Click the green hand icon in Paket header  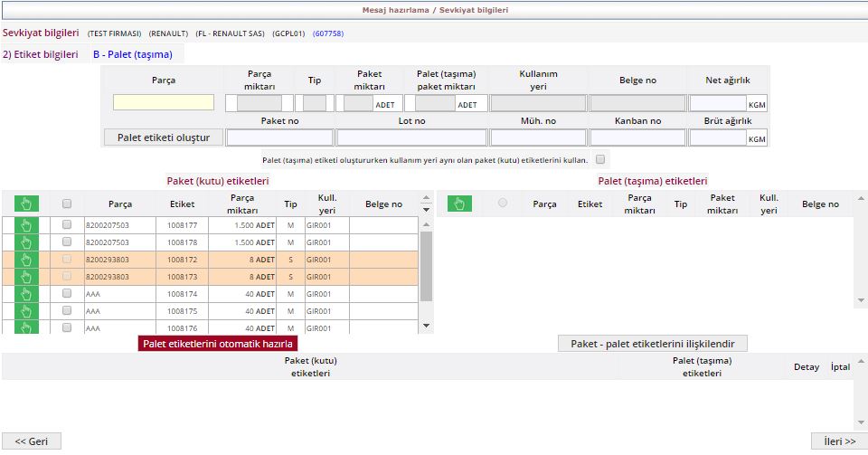pyautogui.click(x=26, y=204)
